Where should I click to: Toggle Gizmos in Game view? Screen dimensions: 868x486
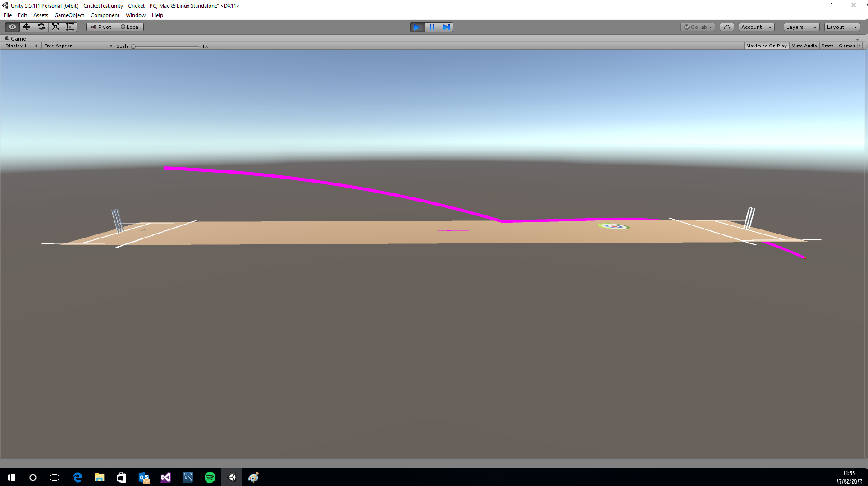point(847,46)
